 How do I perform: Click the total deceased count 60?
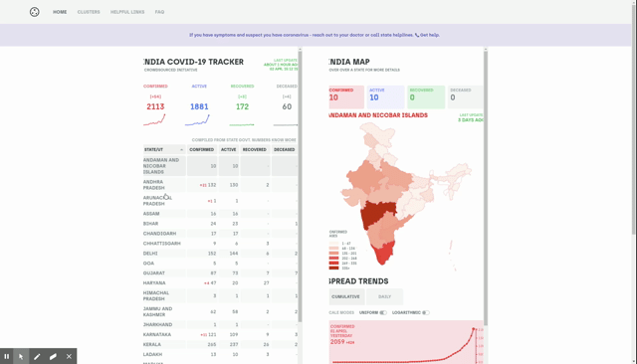287,106
